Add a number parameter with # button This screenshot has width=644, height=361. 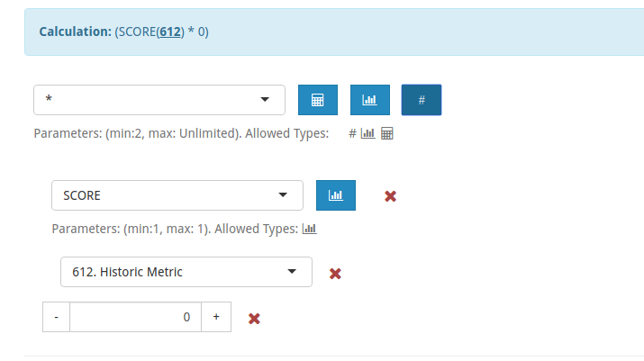click(x=422, y=100)
